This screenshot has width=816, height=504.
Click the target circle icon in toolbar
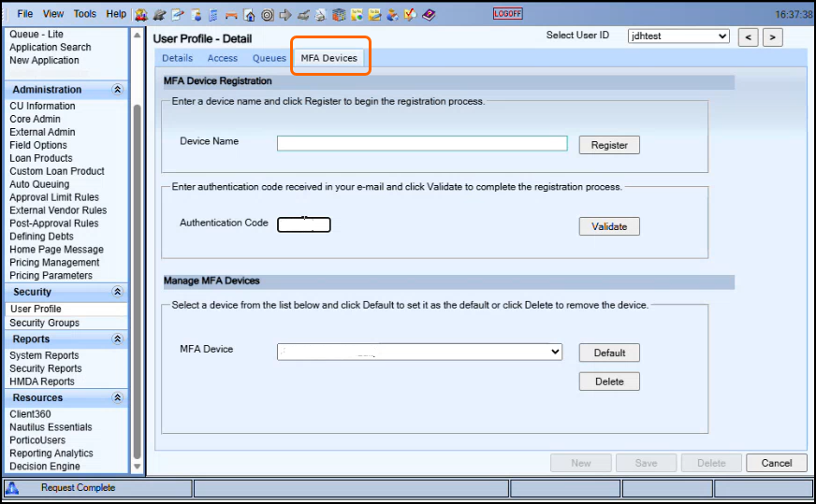pos(267,15)
